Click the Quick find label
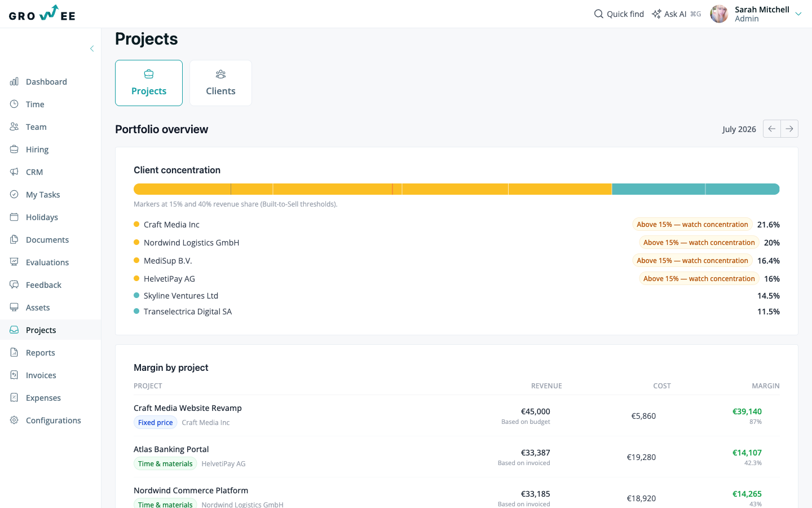 click(625, 14)
